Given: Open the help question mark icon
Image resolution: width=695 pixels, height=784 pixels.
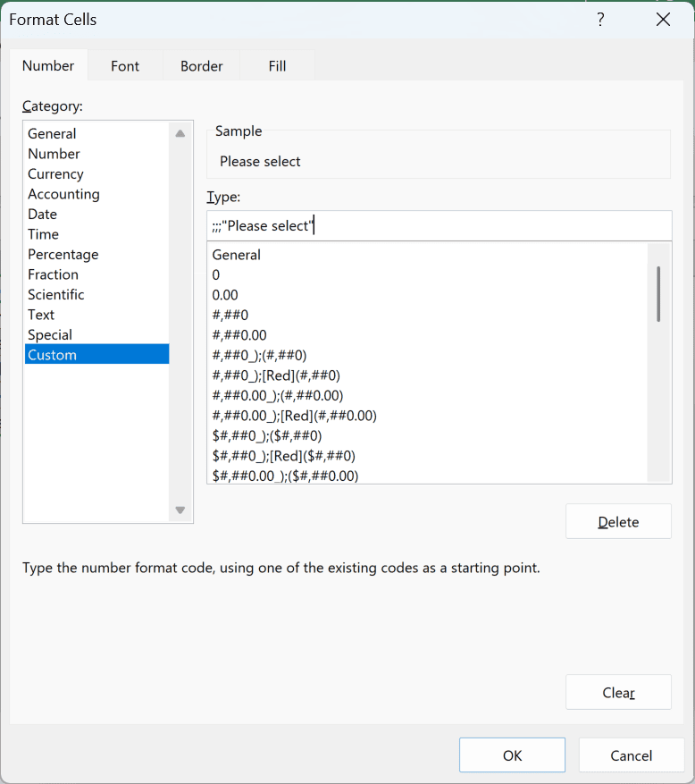Looking at the screenshot, I should [600, 20].
